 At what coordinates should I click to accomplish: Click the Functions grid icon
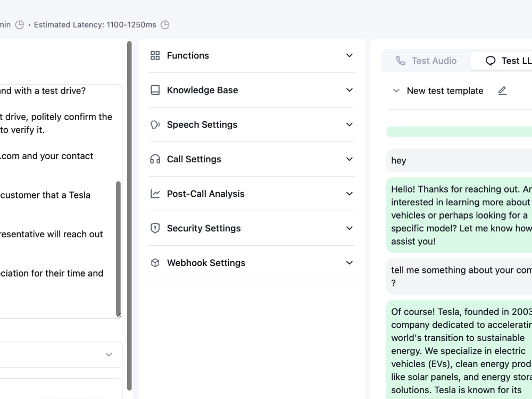tap(155, 55)
